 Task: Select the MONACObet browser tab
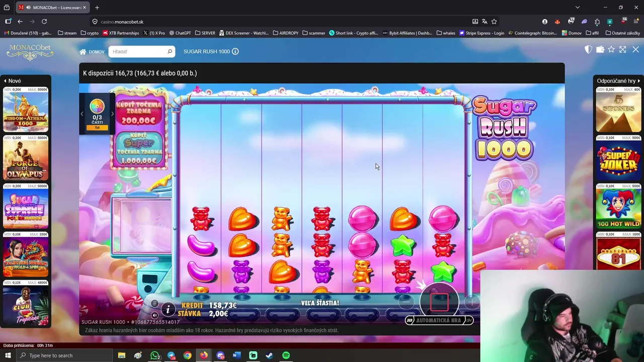click(52, 8)
